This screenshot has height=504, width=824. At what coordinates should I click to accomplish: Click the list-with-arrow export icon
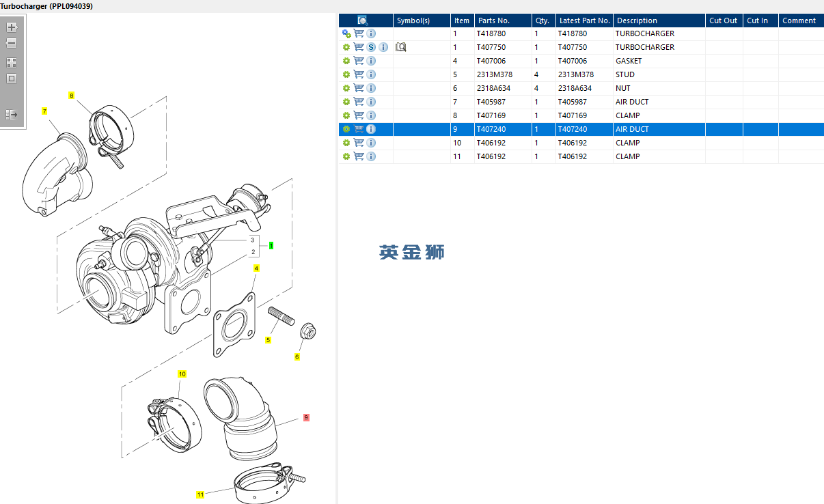click(12, 115)
